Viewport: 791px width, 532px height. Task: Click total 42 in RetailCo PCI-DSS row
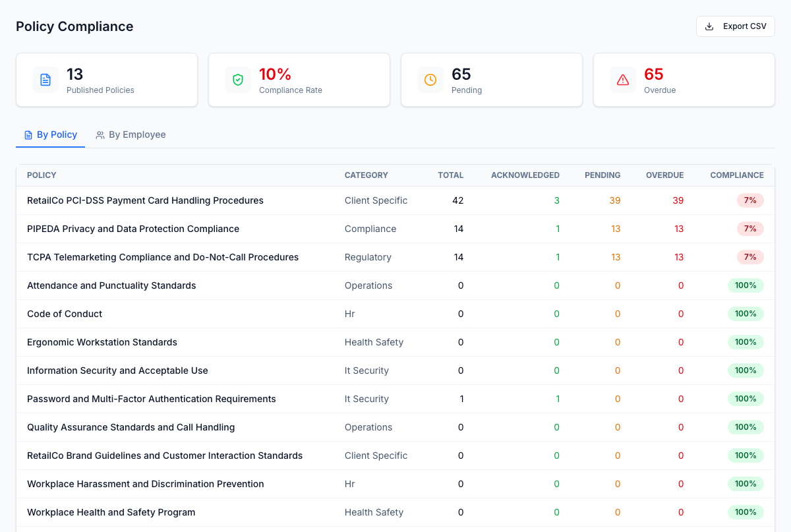click(458, 200)
